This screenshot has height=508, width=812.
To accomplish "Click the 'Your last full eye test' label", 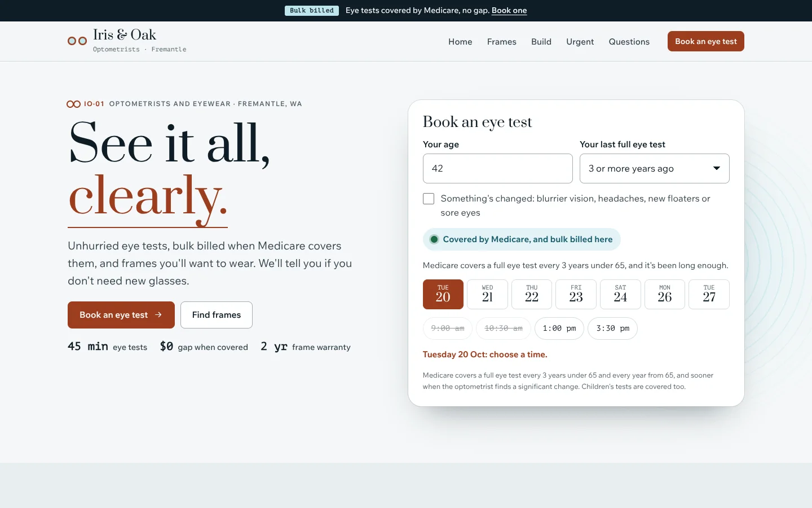I will (623, 144).
